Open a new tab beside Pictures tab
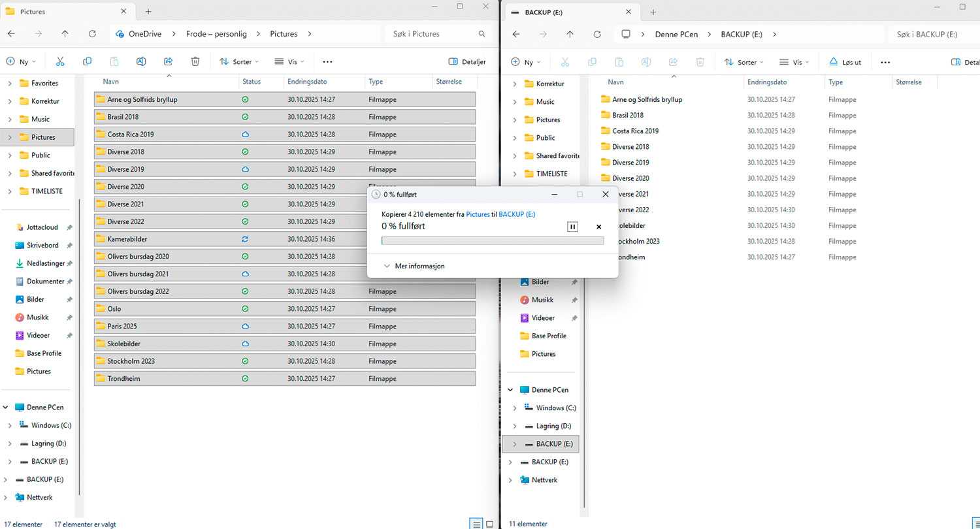The height and width of the screenshot is (529, 980). click(x=148, y=12)
